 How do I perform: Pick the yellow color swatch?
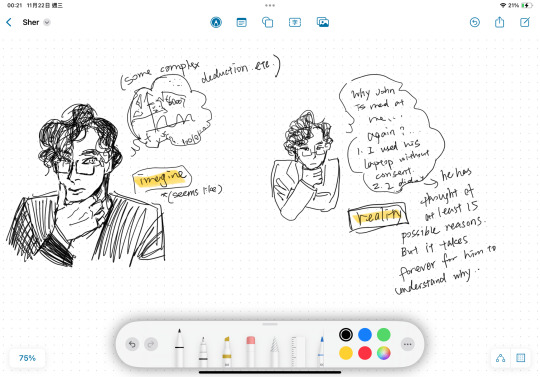[346, 353]
